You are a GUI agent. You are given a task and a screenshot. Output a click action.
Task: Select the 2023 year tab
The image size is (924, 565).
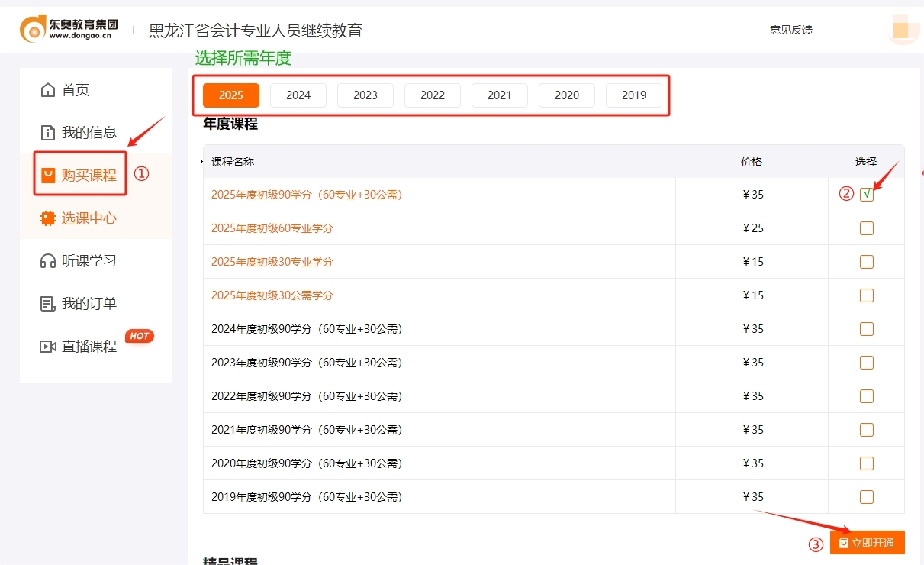point(365,95)
